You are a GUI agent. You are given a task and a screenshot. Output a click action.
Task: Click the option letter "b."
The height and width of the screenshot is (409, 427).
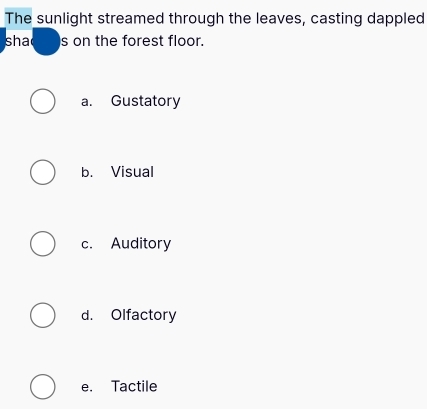click(87, 172)
